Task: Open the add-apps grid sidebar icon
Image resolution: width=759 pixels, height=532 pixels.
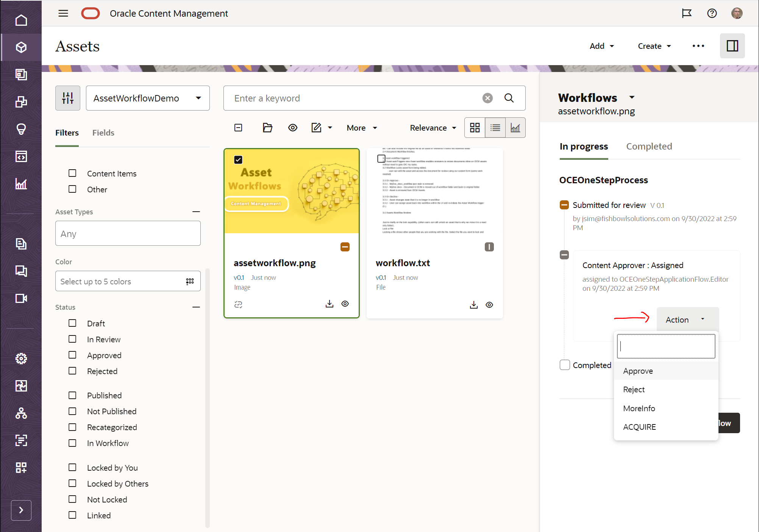Action: (21, 468)
